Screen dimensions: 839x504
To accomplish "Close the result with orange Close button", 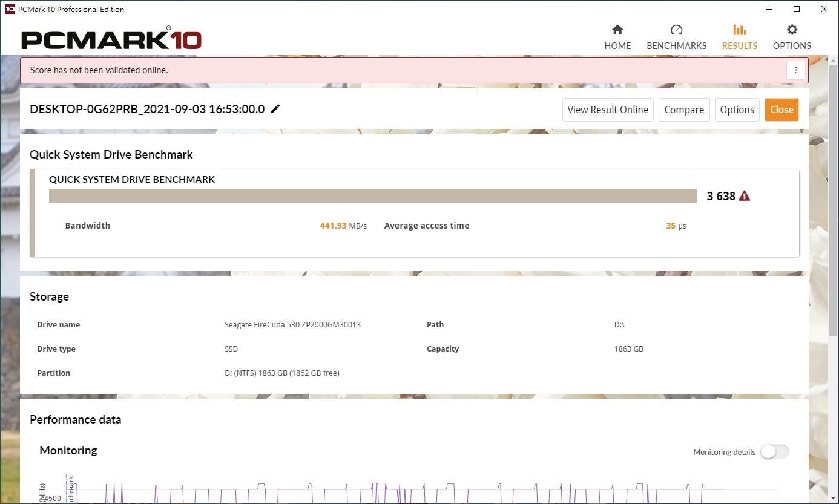I will (781, 110).
